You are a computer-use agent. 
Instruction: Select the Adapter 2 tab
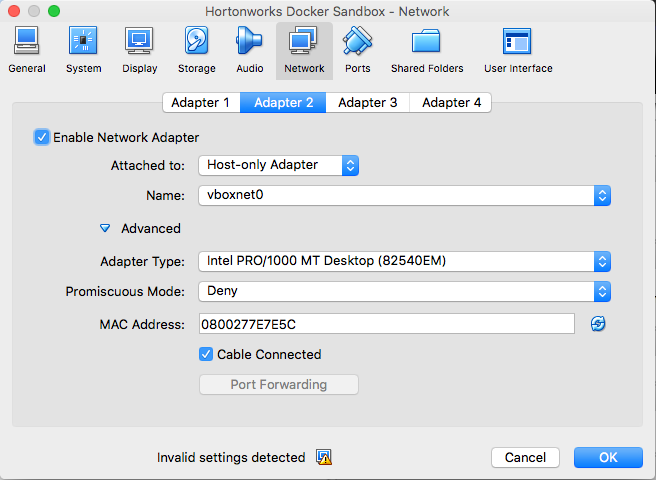283,103
